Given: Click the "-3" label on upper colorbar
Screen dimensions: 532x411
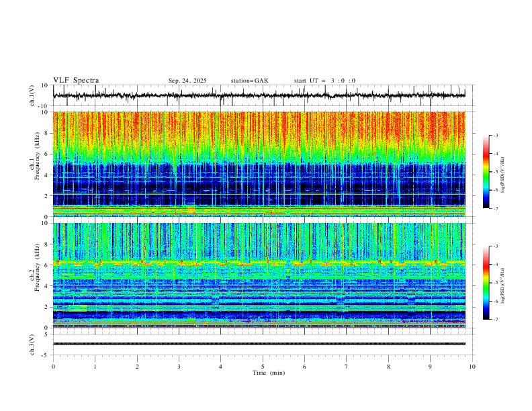Looking at the screenshot, I should [495, 135].
